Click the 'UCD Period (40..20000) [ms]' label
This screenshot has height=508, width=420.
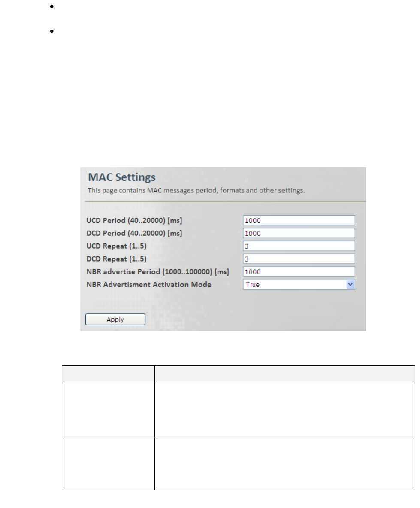(x=134, y=221)
